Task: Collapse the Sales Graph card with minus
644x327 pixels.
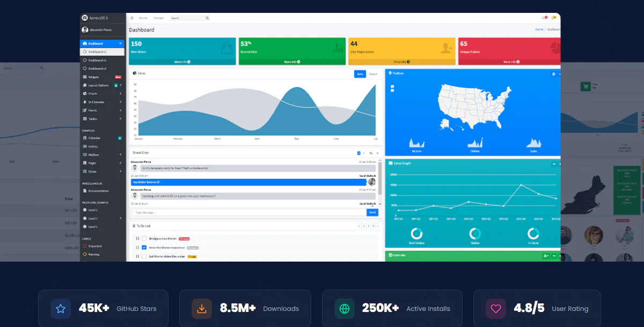Action: pyautogui.click(x=553, y=163)
